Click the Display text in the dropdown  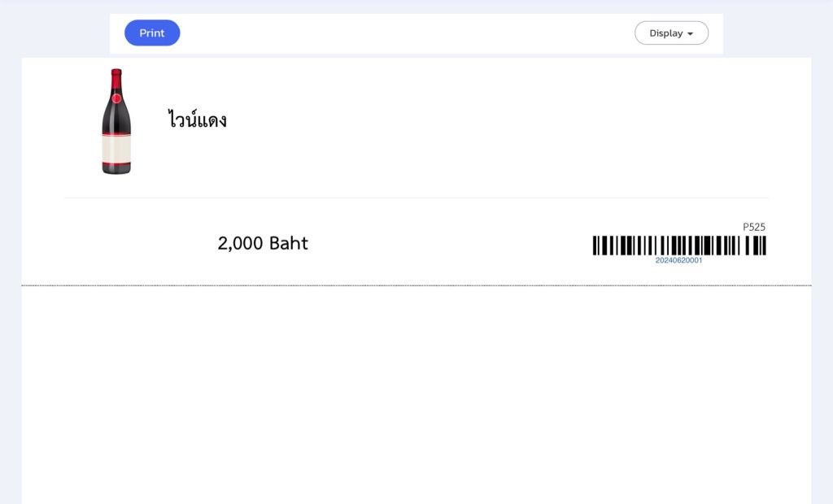coord(666,33)
